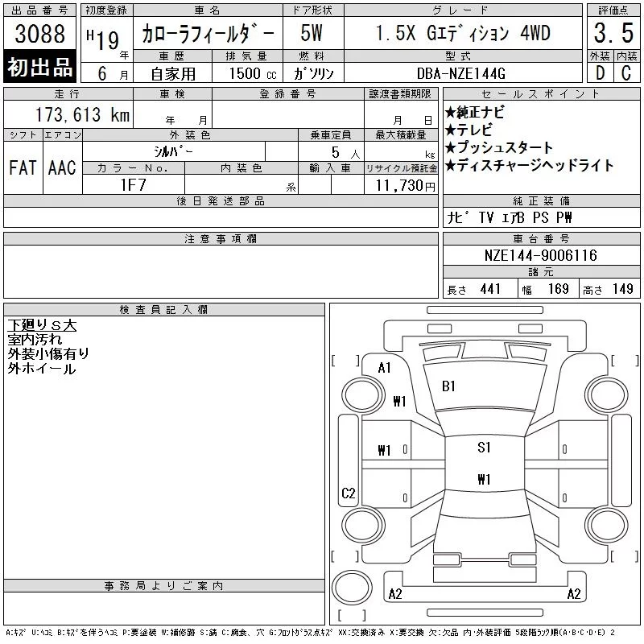
Task: Click inspector note 下廻りS大
Action: (42, 325)
